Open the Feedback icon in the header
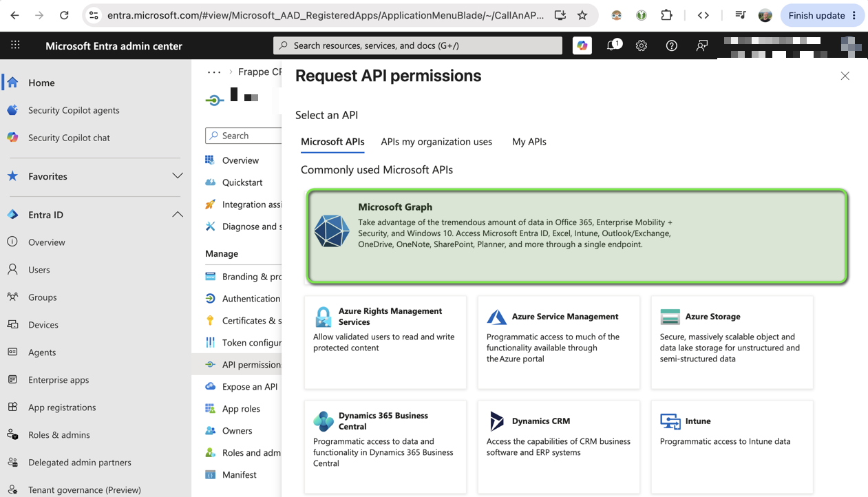Viewport: 868px width, 497px height. [x=701, y=45]
